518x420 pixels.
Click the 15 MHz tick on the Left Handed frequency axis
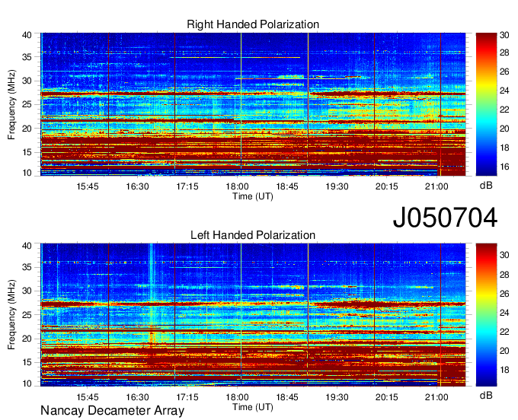tap(27, 362)
